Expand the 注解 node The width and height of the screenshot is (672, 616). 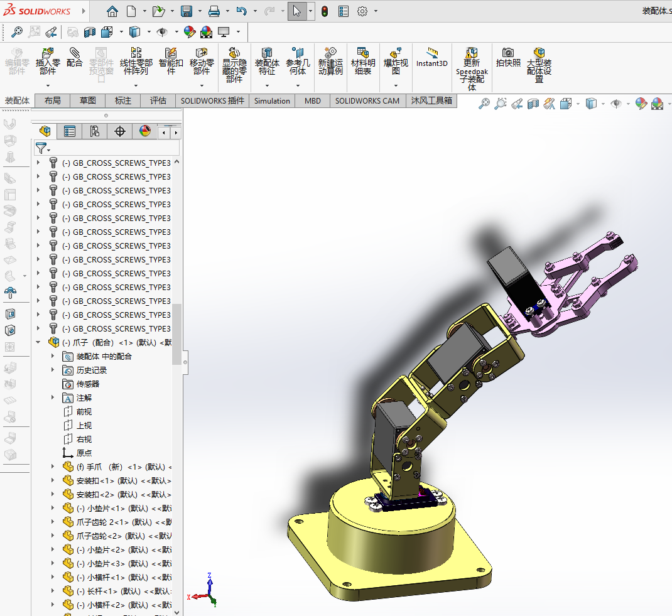point(53,397)
